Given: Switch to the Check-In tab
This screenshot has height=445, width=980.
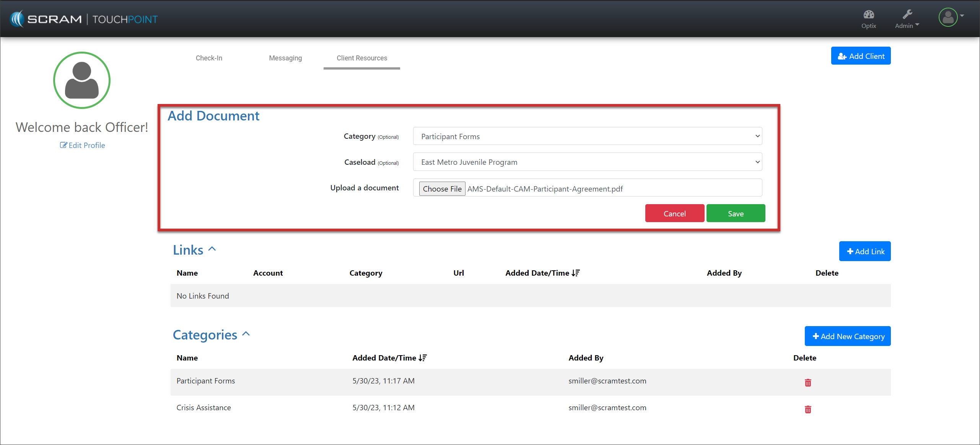Looking at the screenshot, I should pos(209,58).
